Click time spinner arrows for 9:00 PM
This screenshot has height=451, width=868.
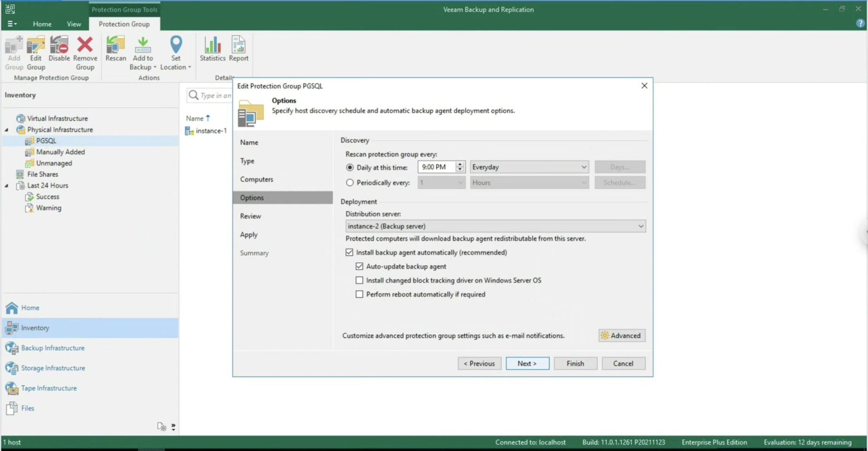pos(460,167)
